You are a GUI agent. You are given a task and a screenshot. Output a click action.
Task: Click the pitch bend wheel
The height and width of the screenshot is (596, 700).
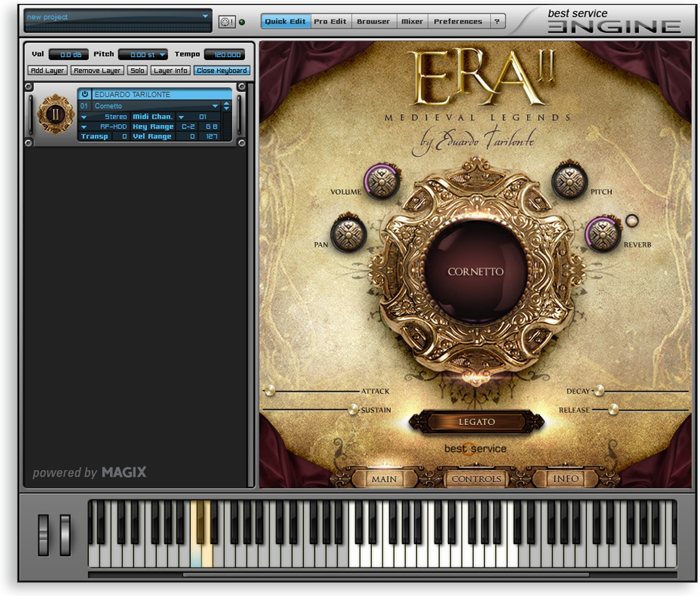pos(43,535)
